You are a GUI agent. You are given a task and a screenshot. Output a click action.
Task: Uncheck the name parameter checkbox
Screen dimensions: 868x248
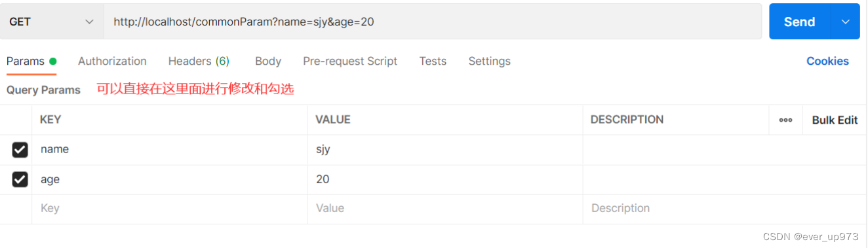pyautogui.click(x=20, y=150)
